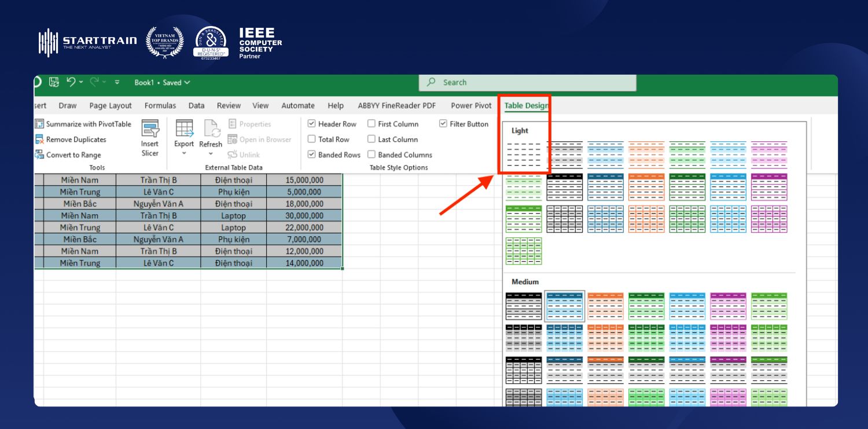Select the cell containing 18,000,000

(304, 204)
